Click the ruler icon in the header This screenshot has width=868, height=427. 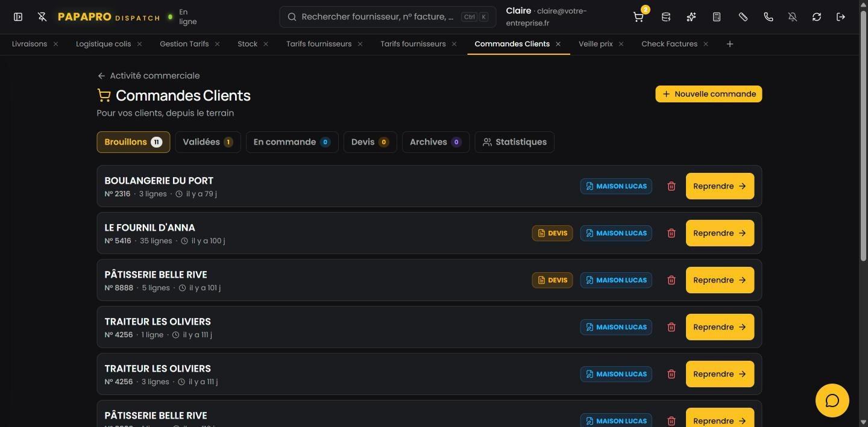tap(743, 17)
